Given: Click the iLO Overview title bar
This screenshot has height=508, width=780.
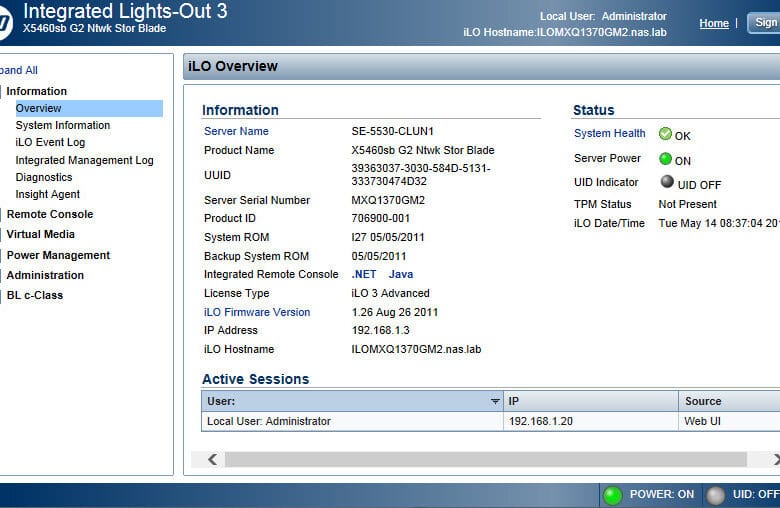Looking at the screenshot, I should tap(482, 66).
